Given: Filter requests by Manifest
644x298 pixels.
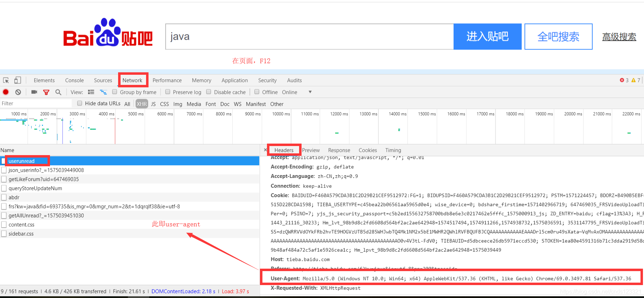Looking at the screenshot, I should click(256, 104).
